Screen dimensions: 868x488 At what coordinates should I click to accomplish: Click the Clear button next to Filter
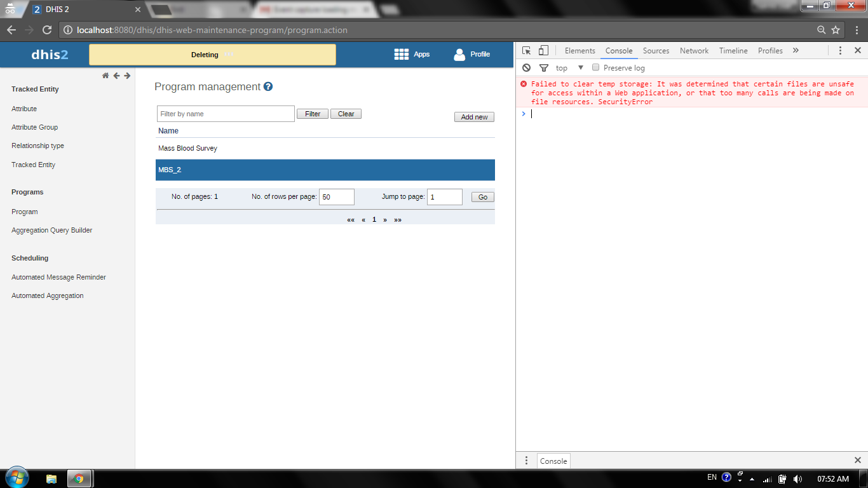pos(346,114)
